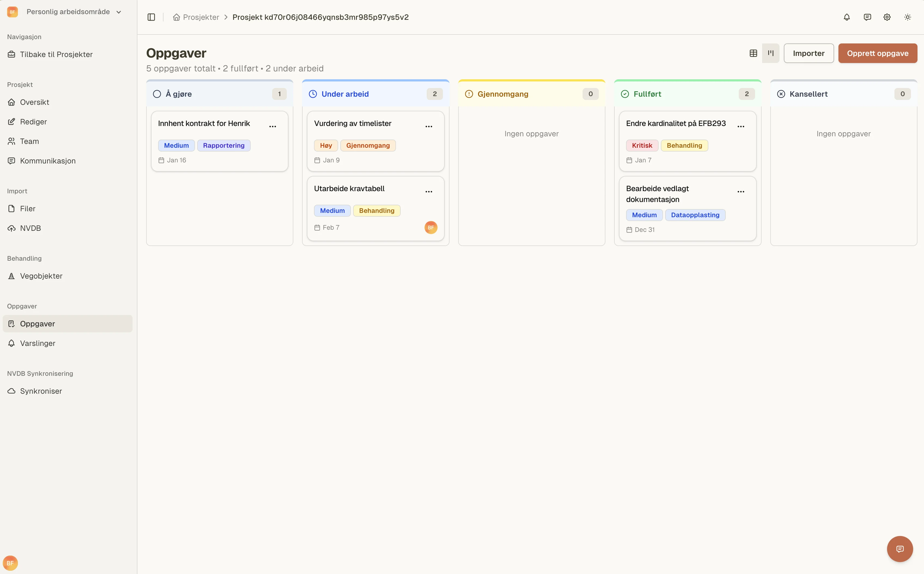Toggle the light/dark theme sun icon
This screenshot has height=574, width=924.
[907, 17]
